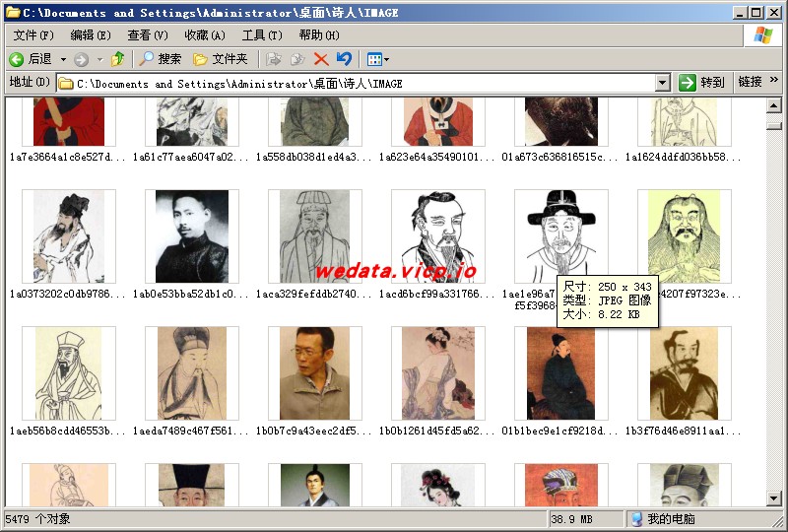
Task: Click file name 1a623e64a35490101...
Action: click(437, 157)
